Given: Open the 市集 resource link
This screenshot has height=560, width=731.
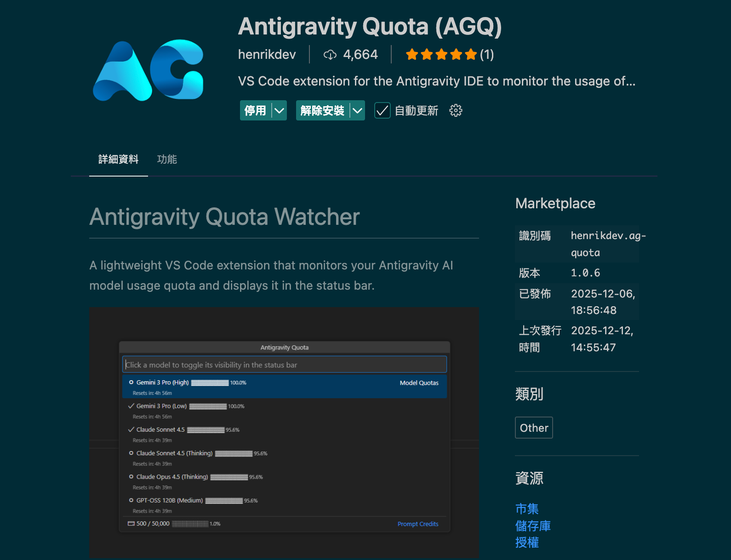Looking at the screenshot, I should click(x=527, y=509).
